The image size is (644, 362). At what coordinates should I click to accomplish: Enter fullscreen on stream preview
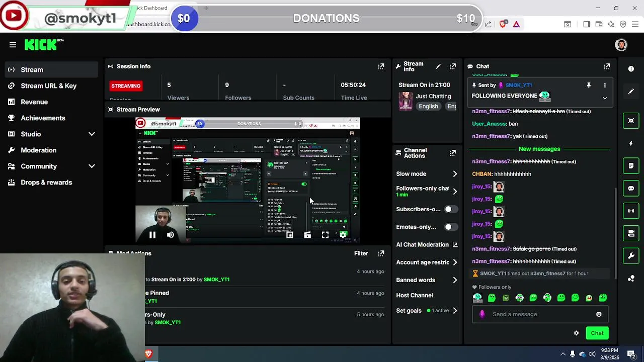coord(325,235)
